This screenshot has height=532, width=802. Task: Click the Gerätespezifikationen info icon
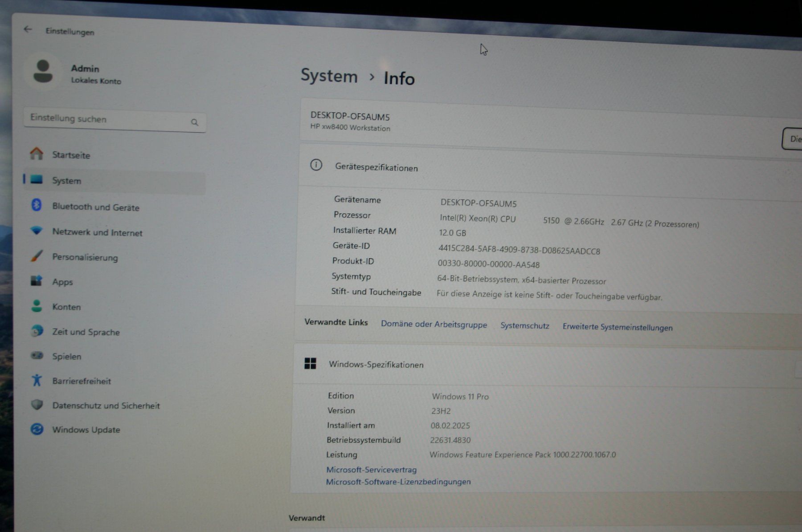316,165
